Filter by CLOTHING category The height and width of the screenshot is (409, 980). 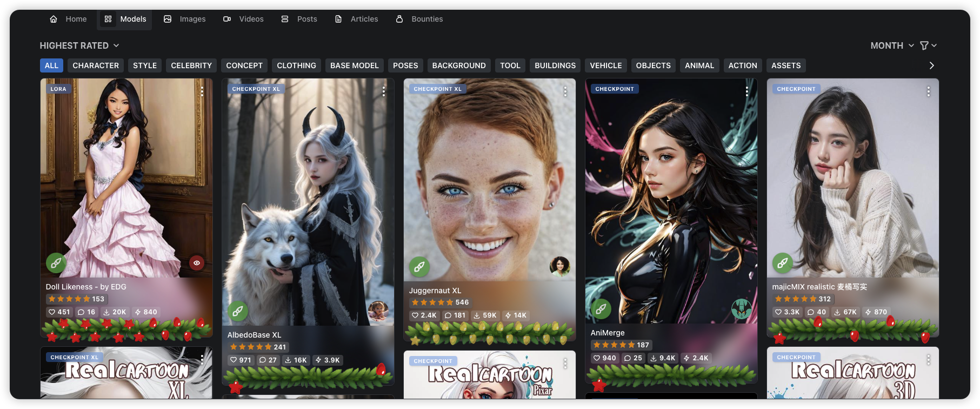point(296,65)
